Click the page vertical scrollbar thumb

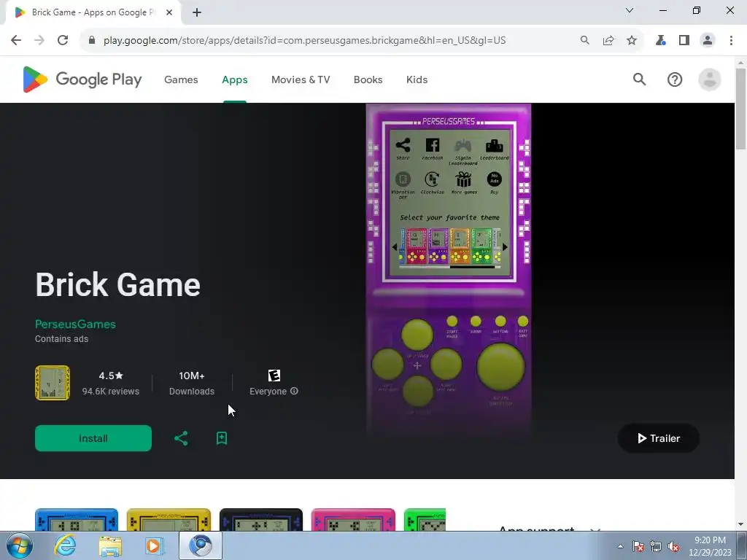pyautogui.click(x=740, y=109)
